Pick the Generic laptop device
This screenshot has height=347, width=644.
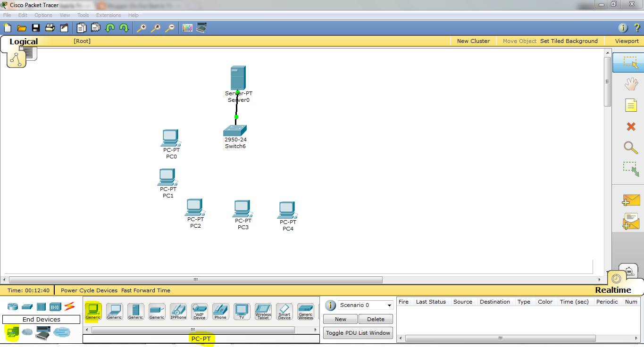(x=114, y=311)
